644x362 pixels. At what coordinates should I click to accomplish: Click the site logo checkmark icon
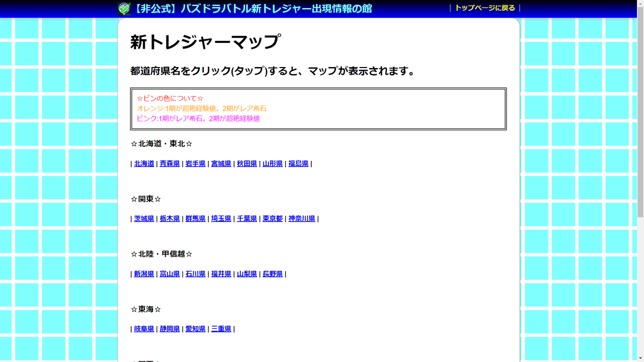point(125,9)
